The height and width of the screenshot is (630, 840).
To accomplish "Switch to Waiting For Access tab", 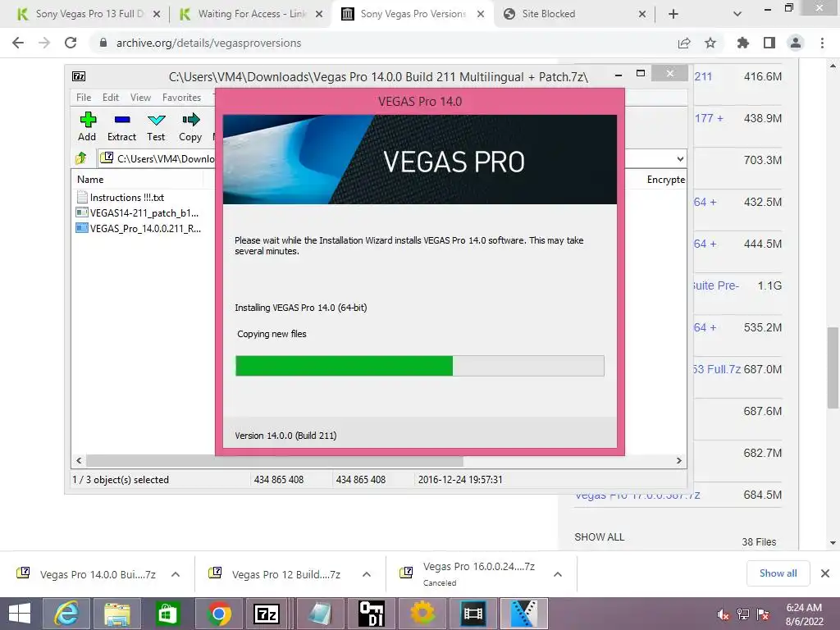I will pyautogui.click(x=251, y=14).
